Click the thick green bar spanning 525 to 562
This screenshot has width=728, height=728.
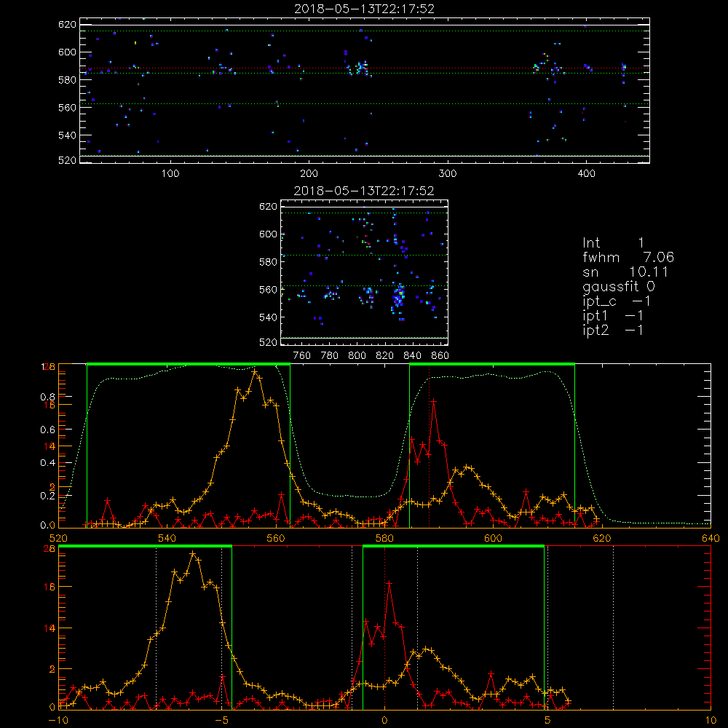pyautogui.click(x=189, y=364)
